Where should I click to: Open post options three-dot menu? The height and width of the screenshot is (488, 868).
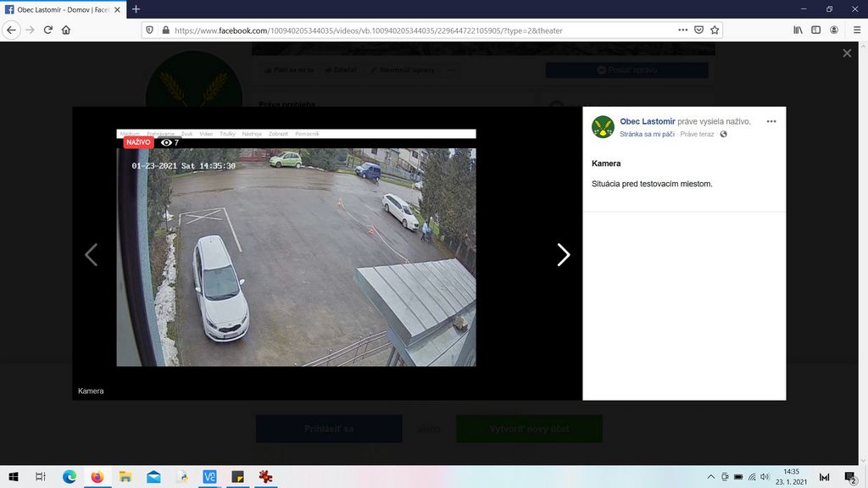771,121
